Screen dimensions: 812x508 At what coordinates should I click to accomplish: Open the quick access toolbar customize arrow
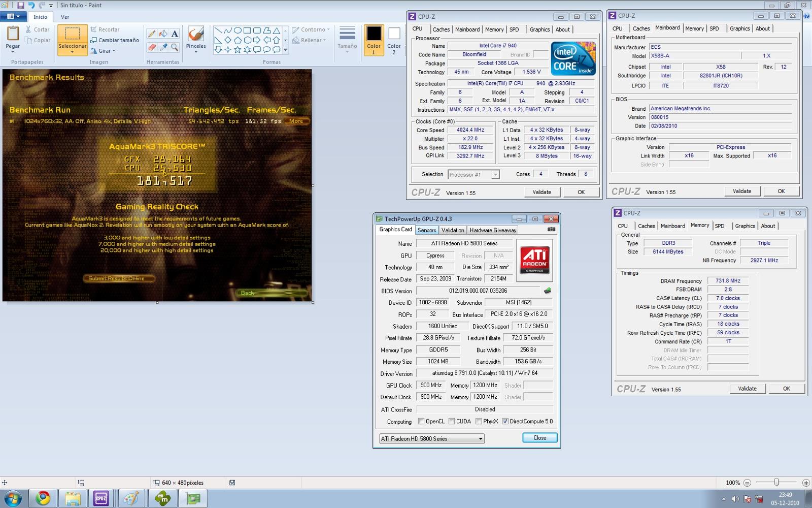point(51,6)
